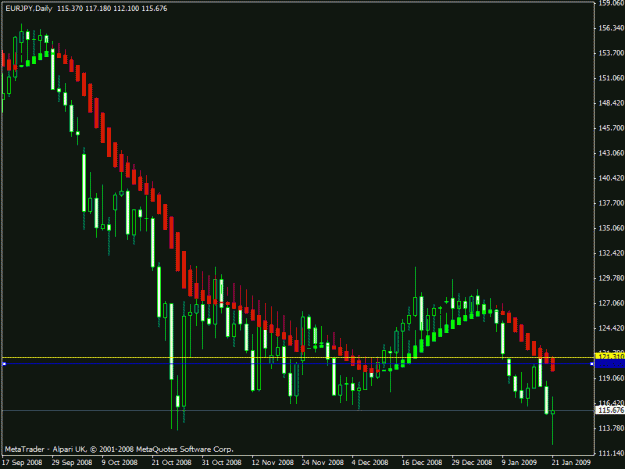Click the 17 Sep 2008 date label

point(22,463)
